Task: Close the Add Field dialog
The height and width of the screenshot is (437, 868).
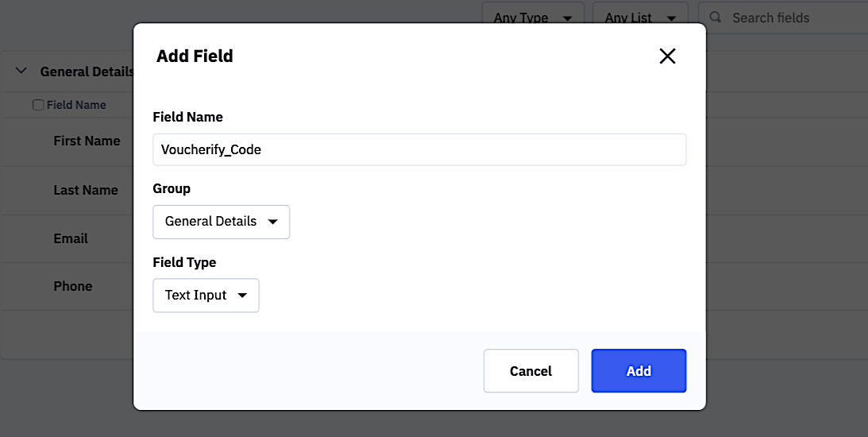Action: (667, 56)
